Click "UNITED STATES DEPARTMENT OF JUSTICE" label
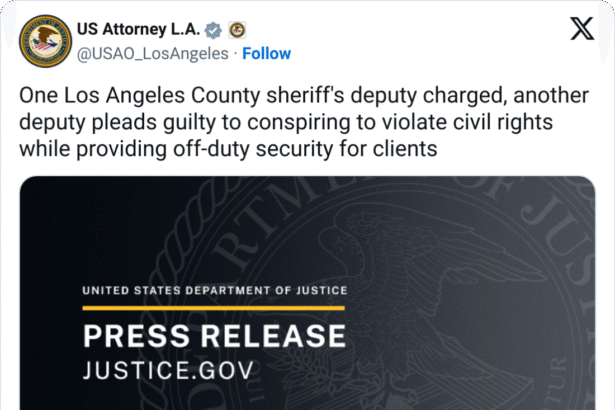 tap(215, 290)
